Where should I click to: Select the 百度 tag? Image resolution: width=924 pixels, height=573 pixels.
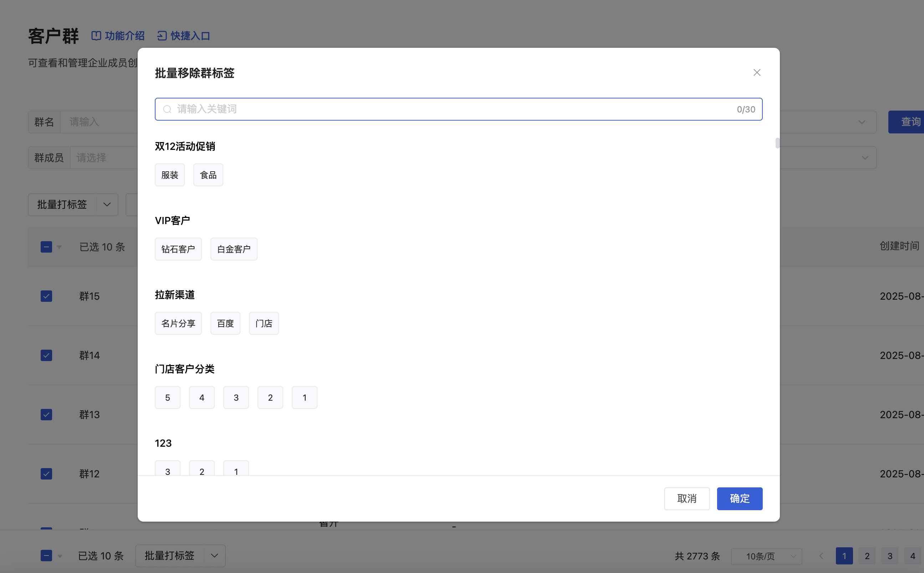point(225,323)
